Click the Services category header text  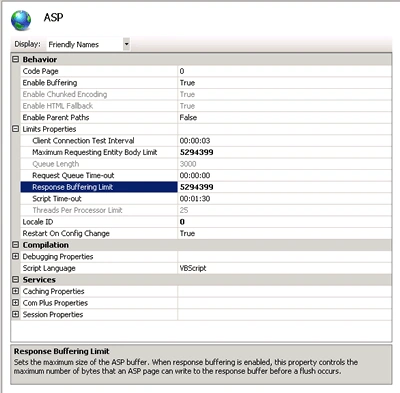tap(39, 280)
